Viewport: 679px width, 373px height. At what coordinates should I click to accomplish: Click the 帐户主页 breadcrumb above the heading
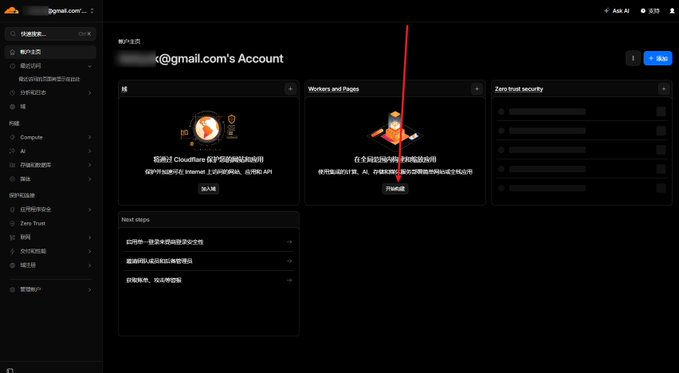129,42
